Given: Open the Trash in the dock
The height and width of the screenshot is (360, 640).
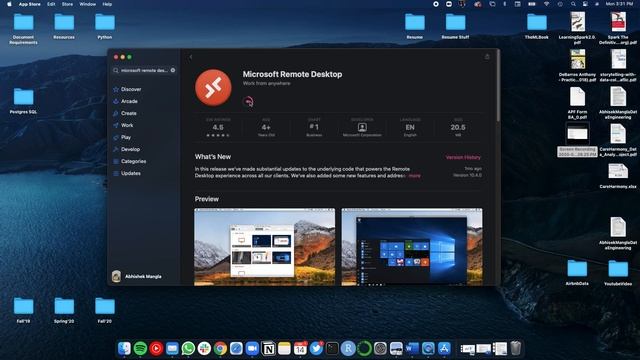Looking at the screenshot, I should coord(516,348).
